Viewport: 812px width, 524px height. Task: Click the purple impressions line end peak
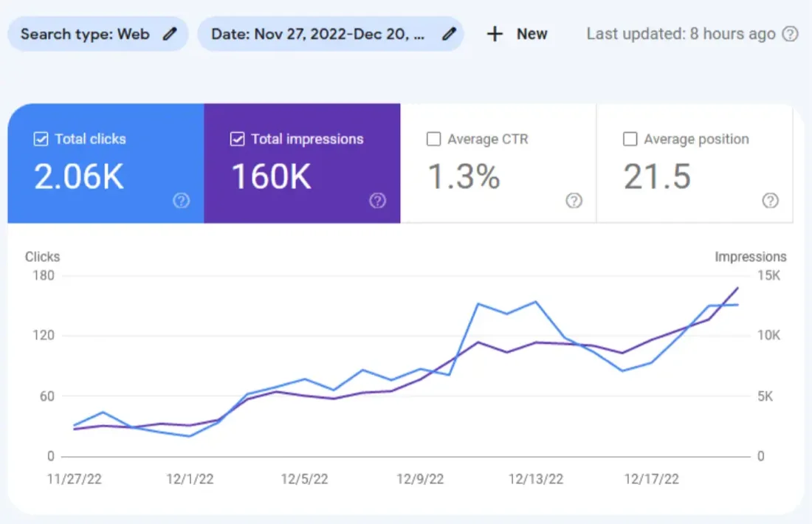[737, 288]
